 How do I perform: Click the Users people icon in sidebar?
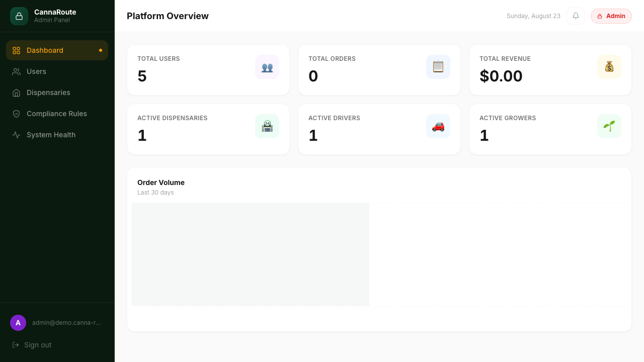[16, 71]
